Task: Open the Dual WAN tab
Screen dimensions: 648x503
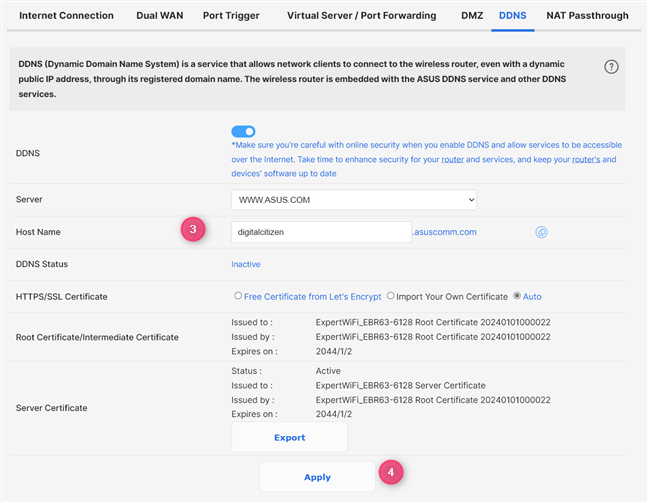Action: (x=160, y=16)
